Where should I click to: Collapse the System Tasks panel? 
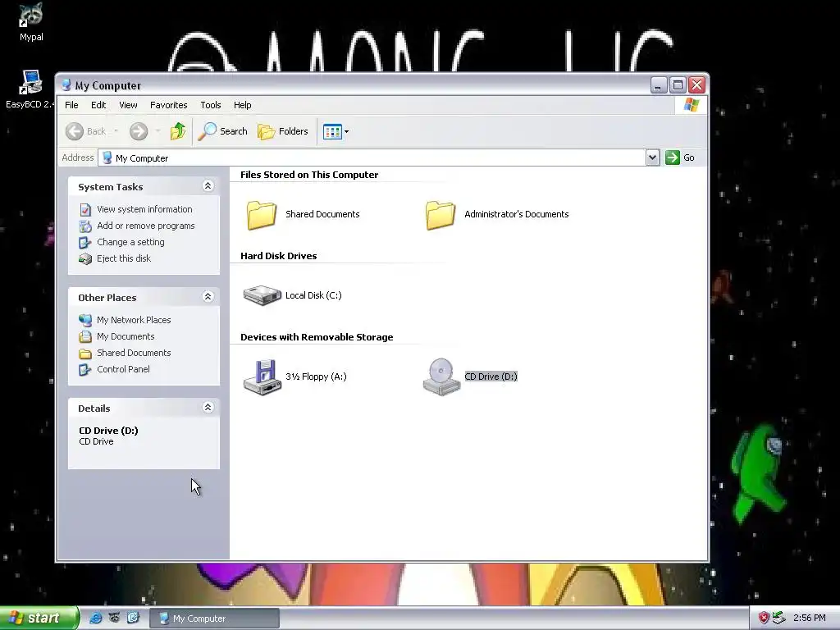208,186
